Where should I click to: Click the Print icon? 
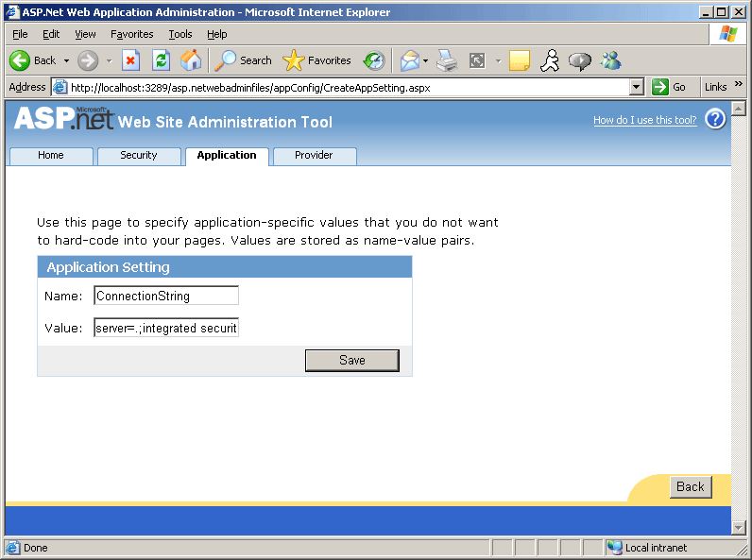pos(447,60)
